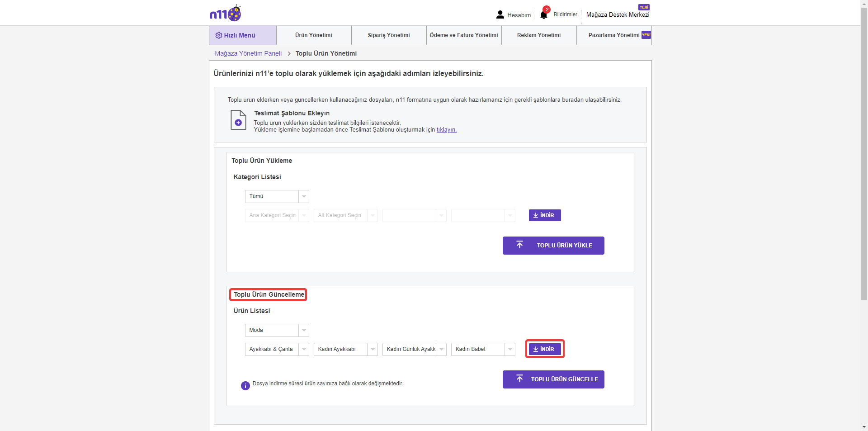Click the n11 ladybug logo
The image size is (868, 431).
tap(225, 14)
